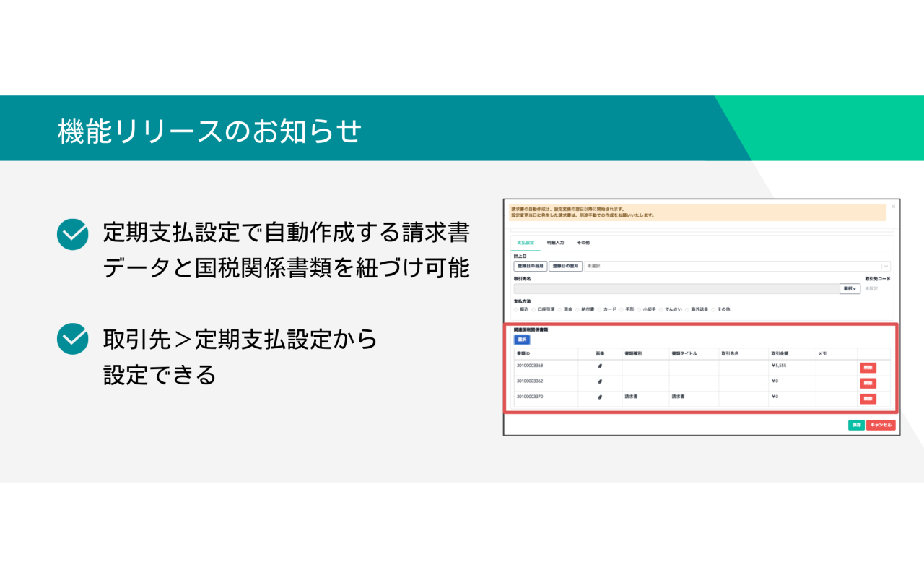Click the paperclip icon in row 30100003368
The width and height of the screenshot is (924, 578).
601,364
